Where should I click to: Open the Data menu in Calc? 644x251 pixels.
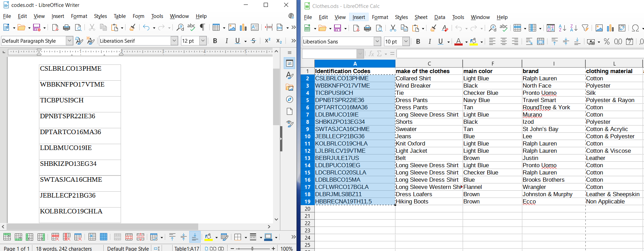tap(440, 17)
